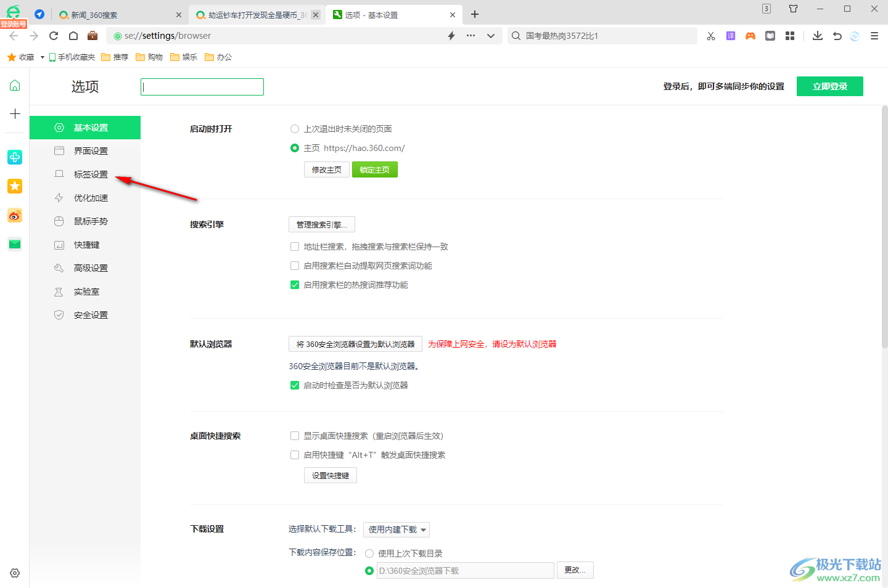Click 将360安全浏览器设置为默认浏览器 button
The width and height of the screenshot is (888, 588).
(355, 344)
